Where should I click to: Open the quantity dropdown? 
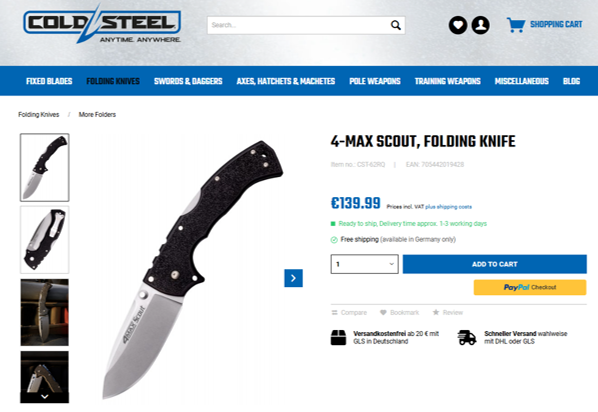(364, 264)
